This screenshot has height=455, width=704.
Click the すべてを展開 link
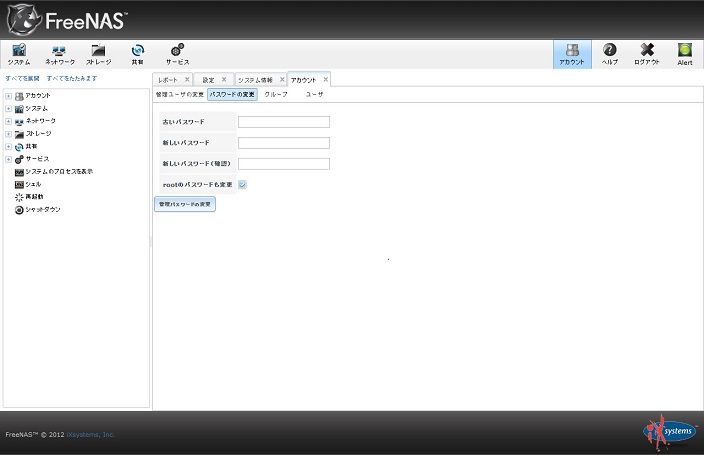22,78
